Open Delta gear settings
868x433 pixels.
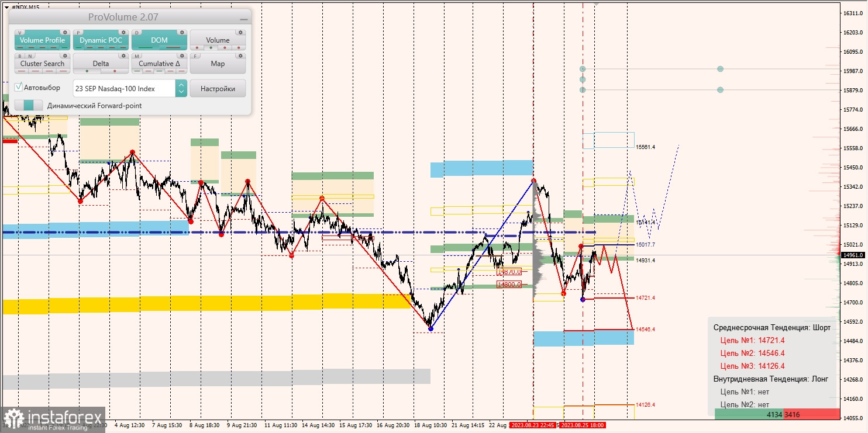123,56
